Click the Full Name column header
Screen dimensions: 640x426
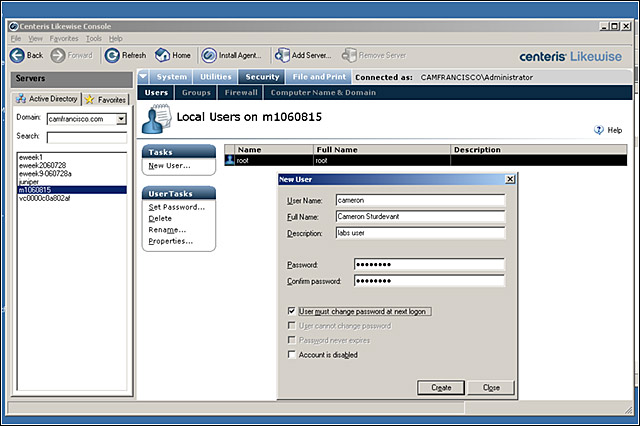(382, 150)
